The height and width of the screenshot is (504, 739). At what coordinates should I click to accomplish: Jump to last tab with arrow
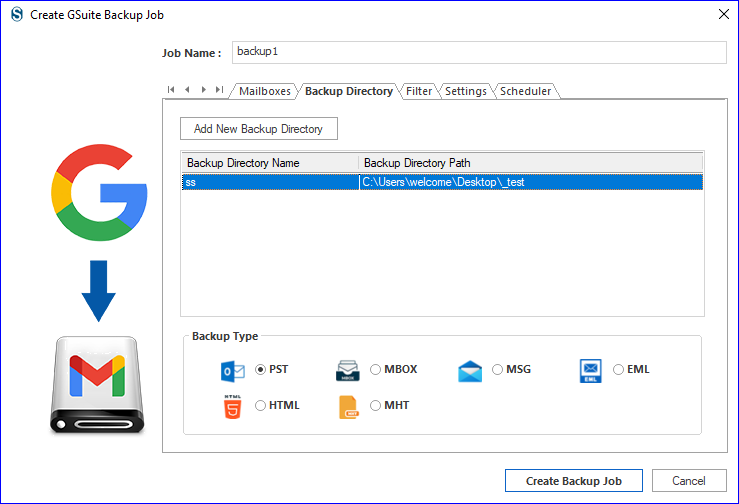pyautogui.click(x=219, y=90)
